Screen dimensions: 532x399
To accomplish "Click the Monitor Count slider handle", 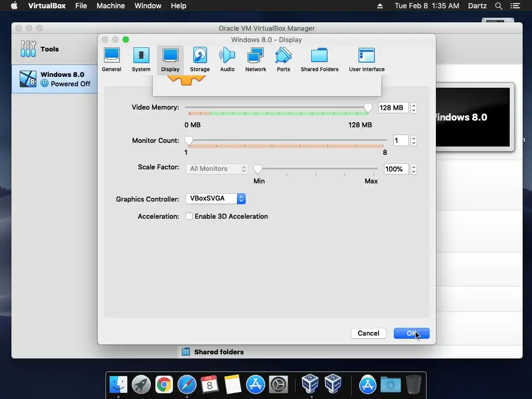I will [x=189, y=141].
